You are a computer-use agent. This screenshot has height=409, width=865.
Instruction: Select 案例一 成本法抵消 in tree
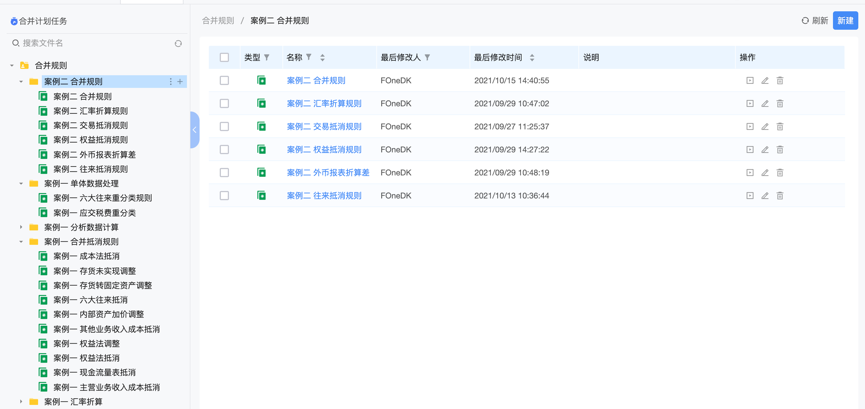point(87,256)
